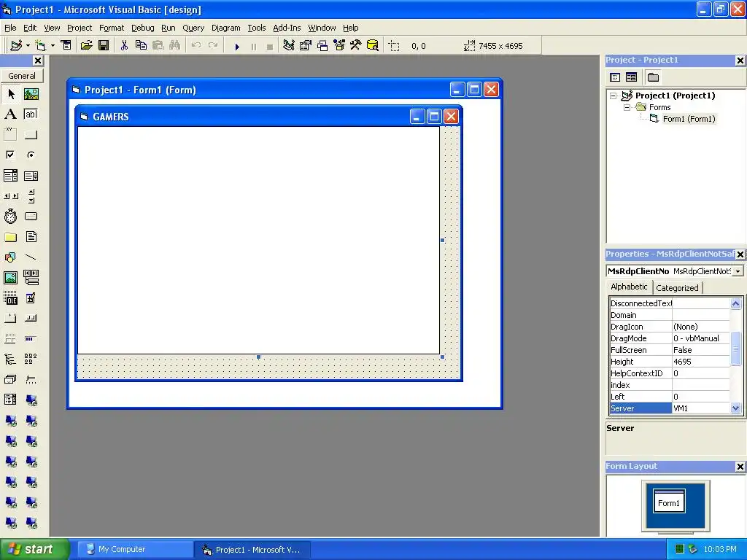747x560 pixels.
Task: Switch to the Alphabetic properties tab
Action: coord(629,287)
